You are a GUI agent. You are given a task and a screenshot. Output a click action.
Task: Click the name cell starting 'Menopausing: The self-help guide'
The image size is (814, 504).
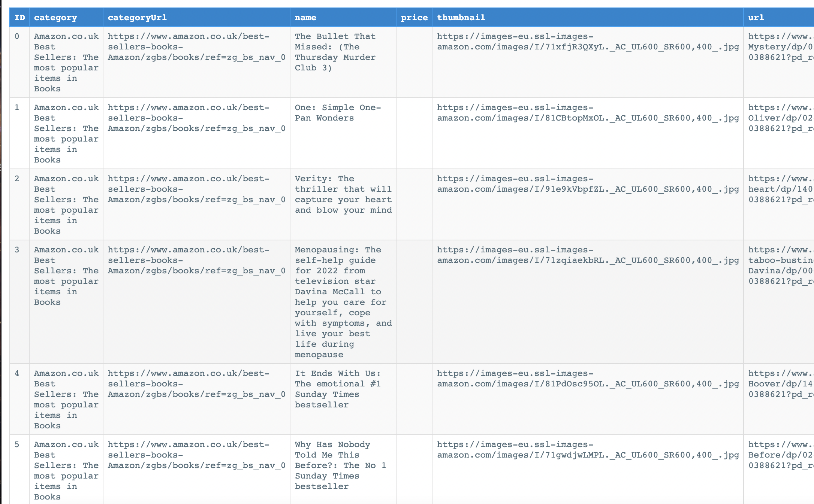(x=343, y=302)
